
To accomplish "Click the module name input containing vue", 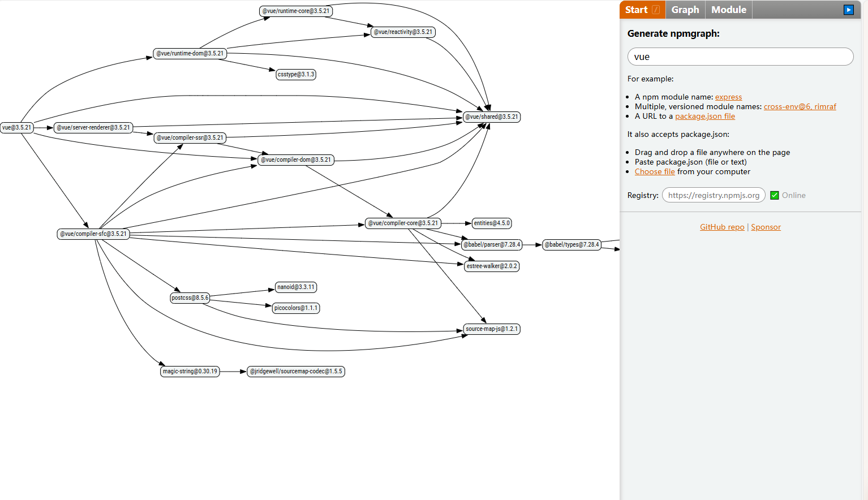I will pos(740,57).
